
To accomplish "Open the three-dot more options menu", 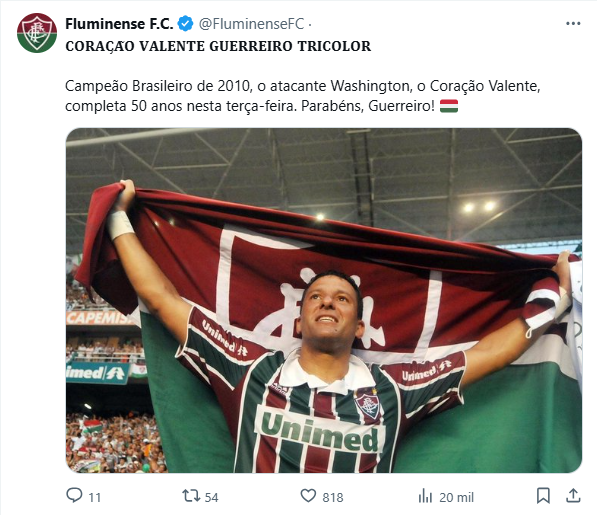I will click(573, 24).
